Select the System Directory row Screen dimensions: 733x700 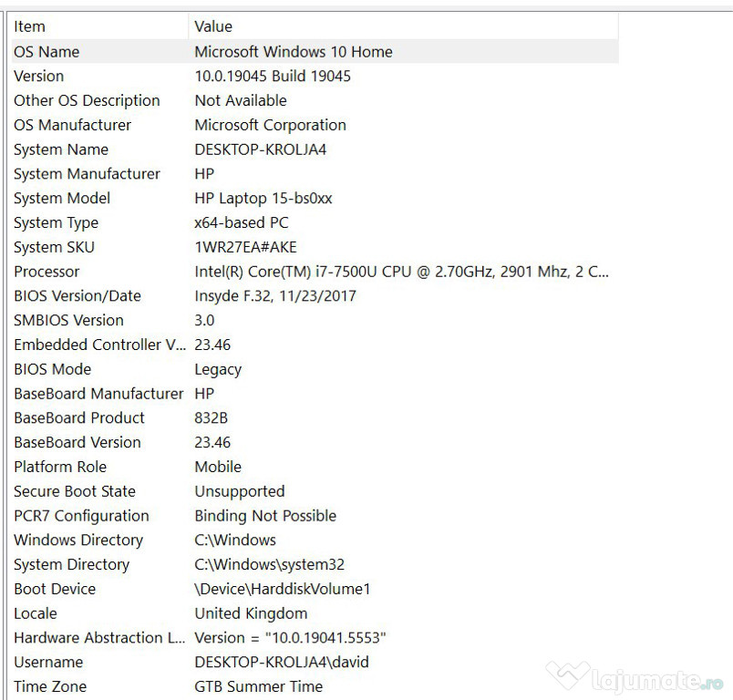coord(315,564)
